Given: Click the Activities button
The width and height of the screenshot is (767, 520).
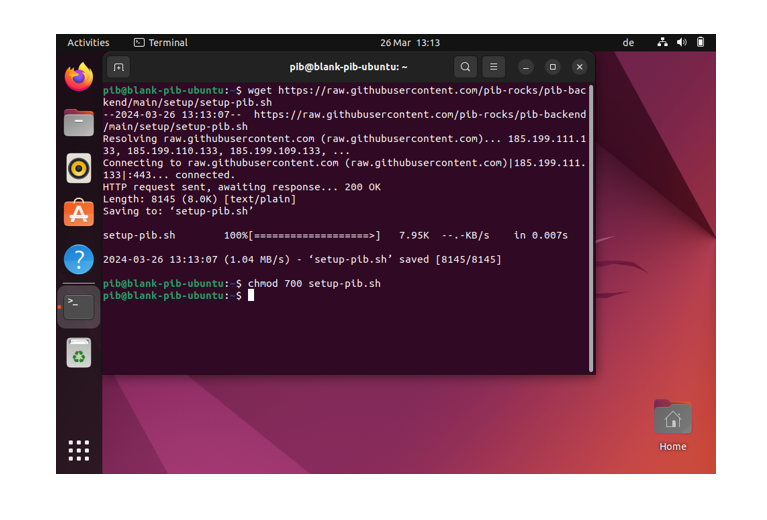Looking at the screenshot, I should pos(88,43).
